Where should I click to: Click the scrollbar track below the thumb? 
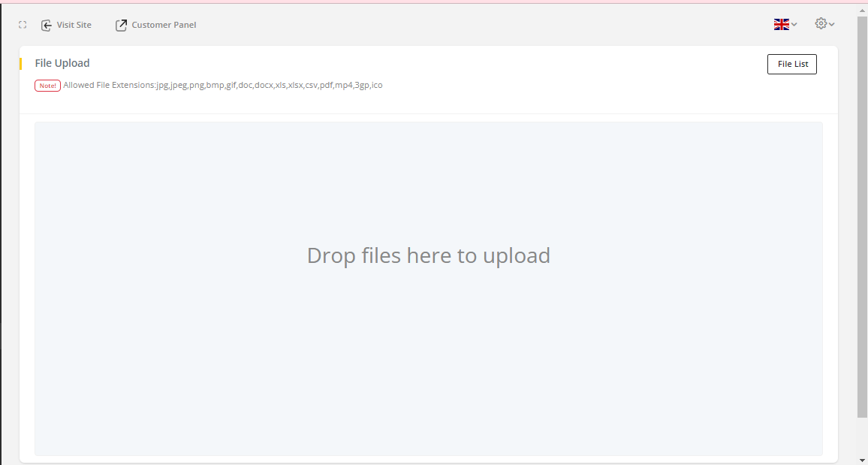click(x=863, y=437)
